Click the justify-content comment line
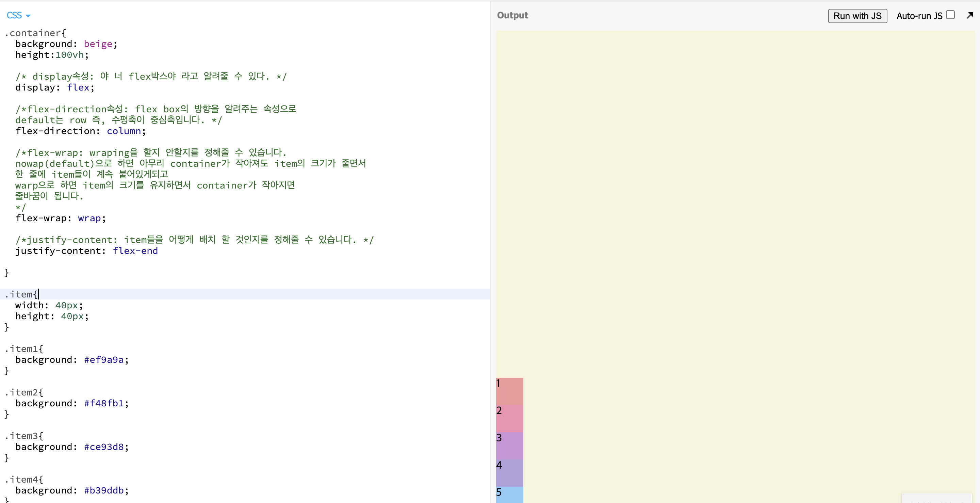980x503 pixels. [194, 240]
